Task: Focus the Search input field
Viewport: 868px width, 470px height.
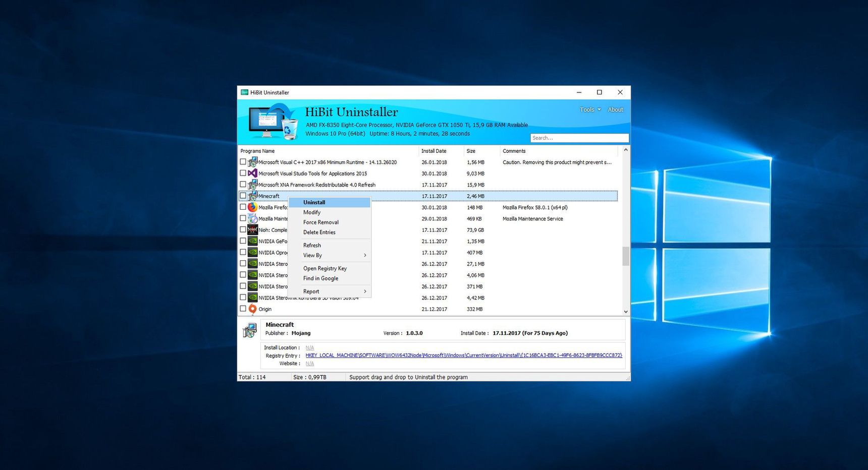Action: pyautogui.click(x=579, y=138)
